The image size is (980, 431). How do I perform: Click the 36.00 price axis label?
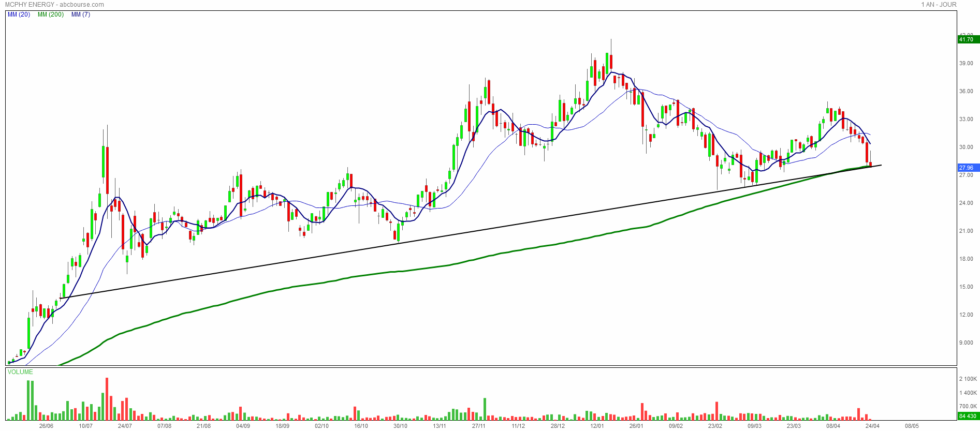966,92
